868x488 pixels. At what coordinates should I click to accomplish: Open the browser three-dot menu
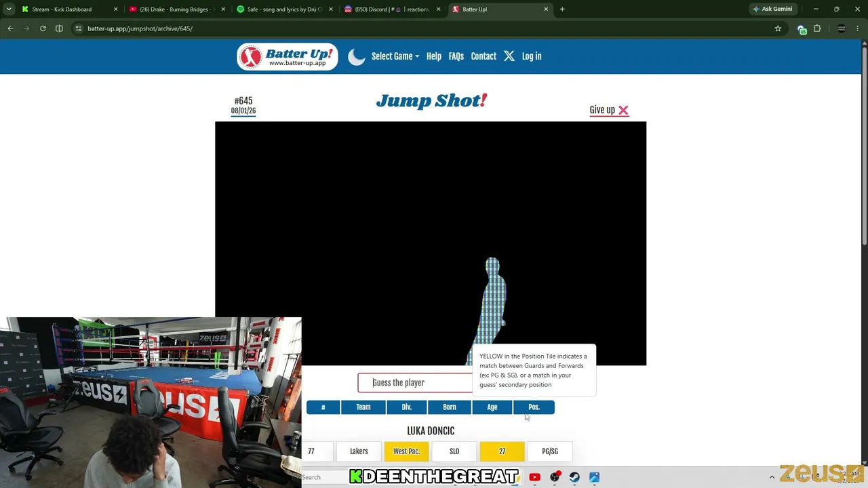coord(858,28)
